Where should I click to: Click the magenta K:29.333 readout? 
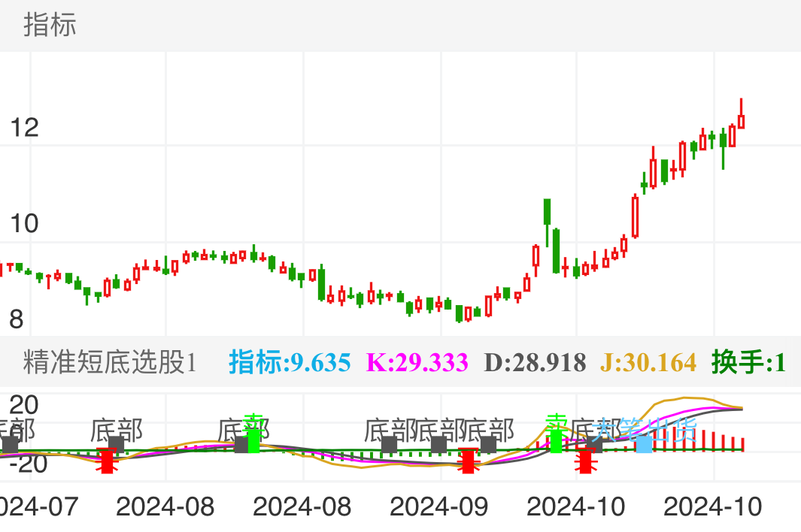click(417, 362)
